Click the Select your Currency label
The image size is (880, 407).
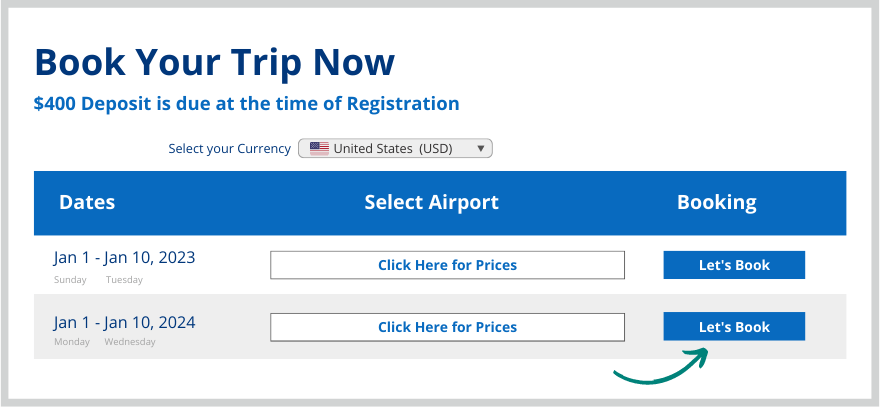(x=229, y=149)
